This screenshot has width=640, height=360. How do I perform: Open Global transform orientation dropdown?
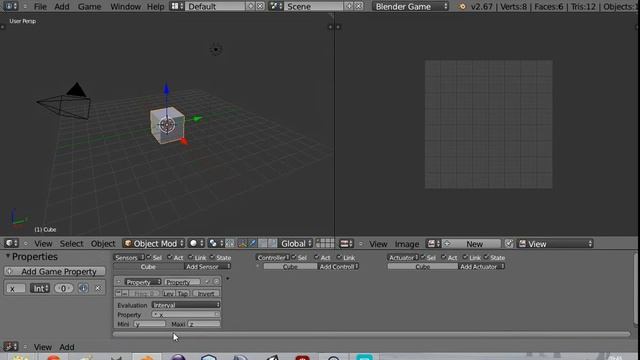[x=296, y=244]
